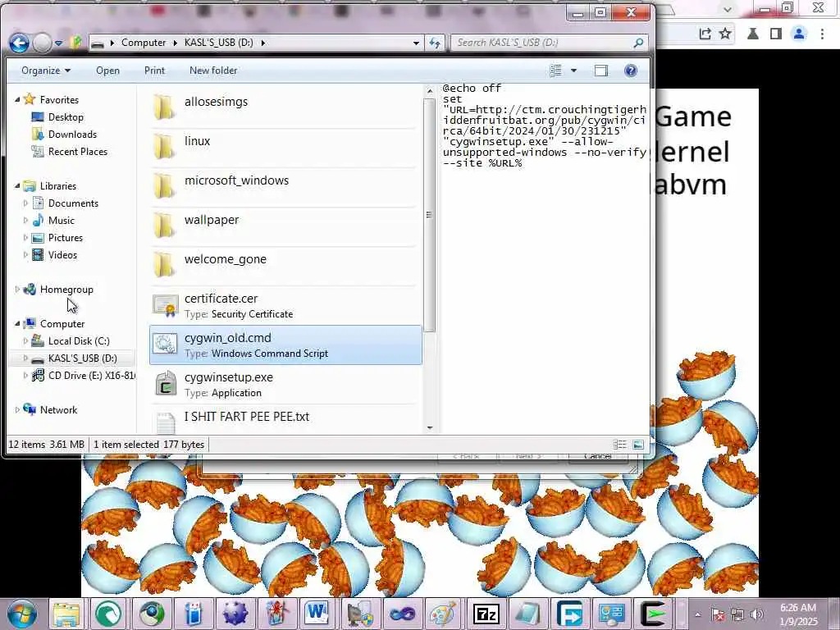Click Print in the Explorer toolbar
Image resolution: width=840 pixels, height=630 pixels.
[x=155, y=71]
